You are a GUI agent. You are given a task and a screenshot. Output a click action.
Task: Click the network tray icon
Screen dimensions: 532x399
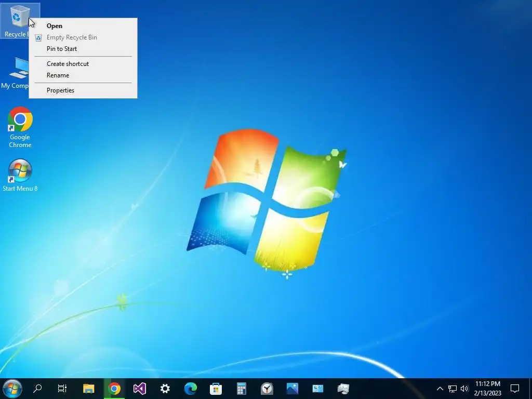453,389
